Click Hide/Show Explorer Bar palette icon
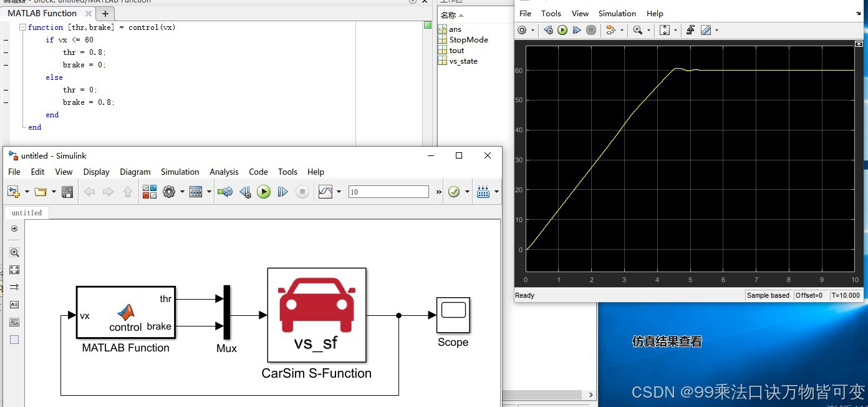Viewport: 868px width, 407px height. pyautogui.click(x=14, y=228)
